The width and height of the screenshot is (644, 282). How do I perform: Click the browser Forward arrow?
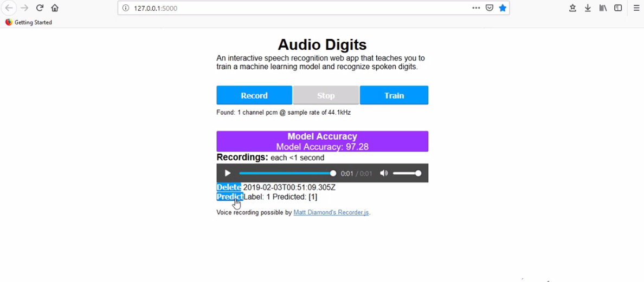coord(24,8)
